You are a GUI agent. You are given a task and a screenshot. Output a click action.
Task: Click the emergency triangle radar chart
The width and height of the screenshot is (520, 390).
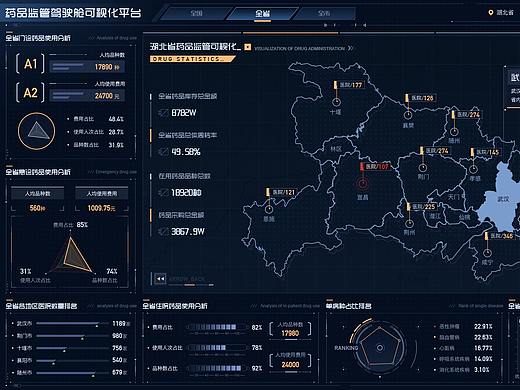coord(72,255)
